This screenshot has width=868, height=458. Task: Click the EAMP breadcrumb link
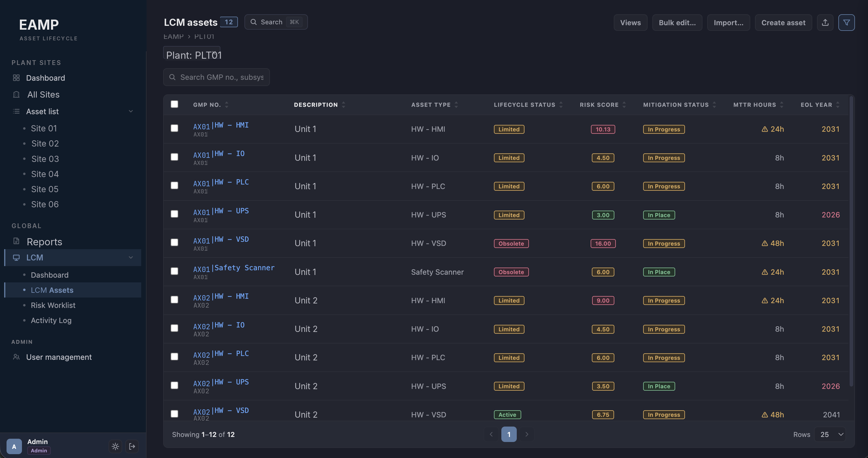click(174, 36)
